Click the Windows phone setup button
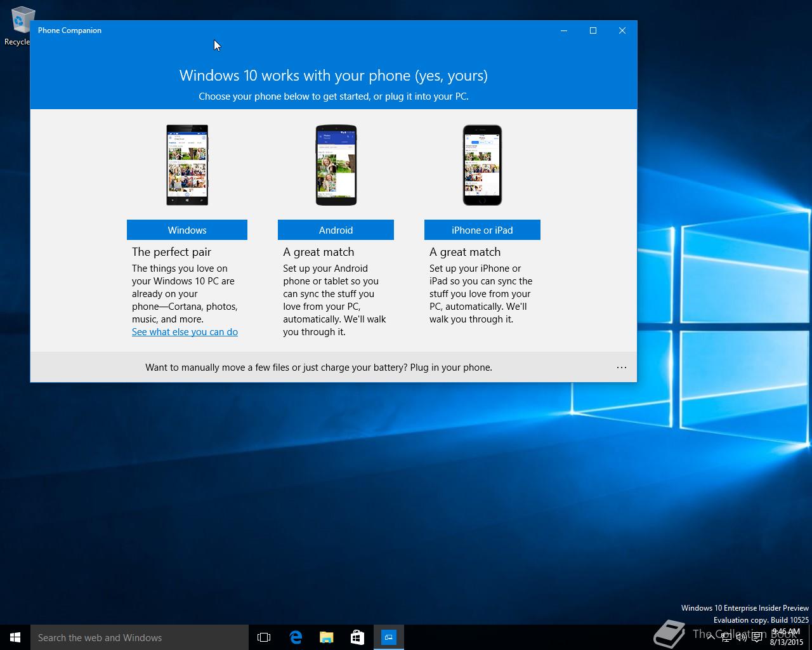This screenshot has width=812, height=650. click(187, 230)
